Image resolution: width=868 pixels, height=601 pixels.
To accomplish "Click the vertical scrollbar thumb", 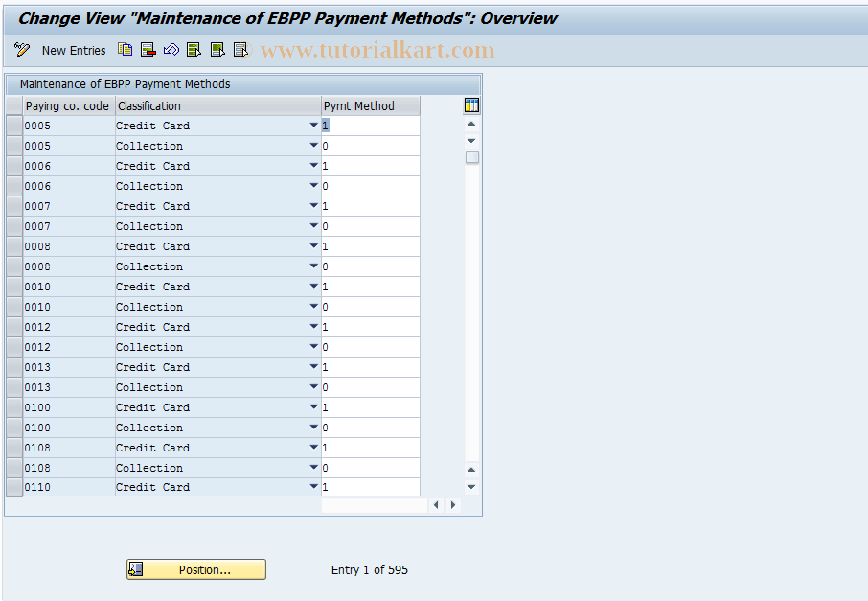I will 471,157.
